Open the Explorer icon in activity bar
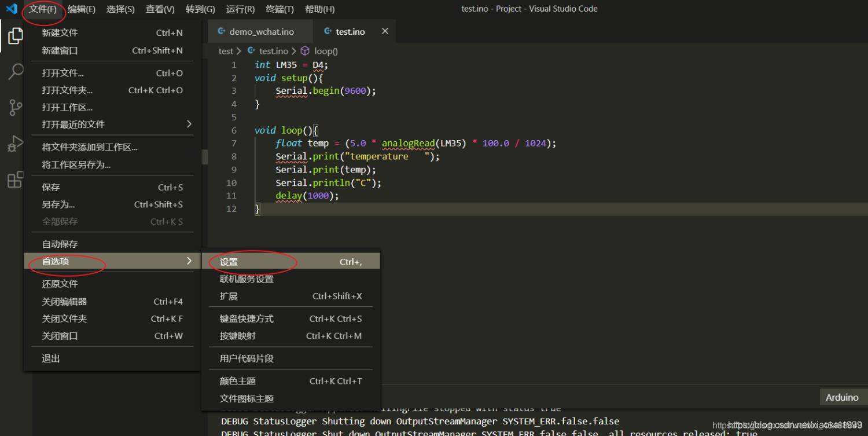This screenshot has width=868, height=436. [16, 36]
